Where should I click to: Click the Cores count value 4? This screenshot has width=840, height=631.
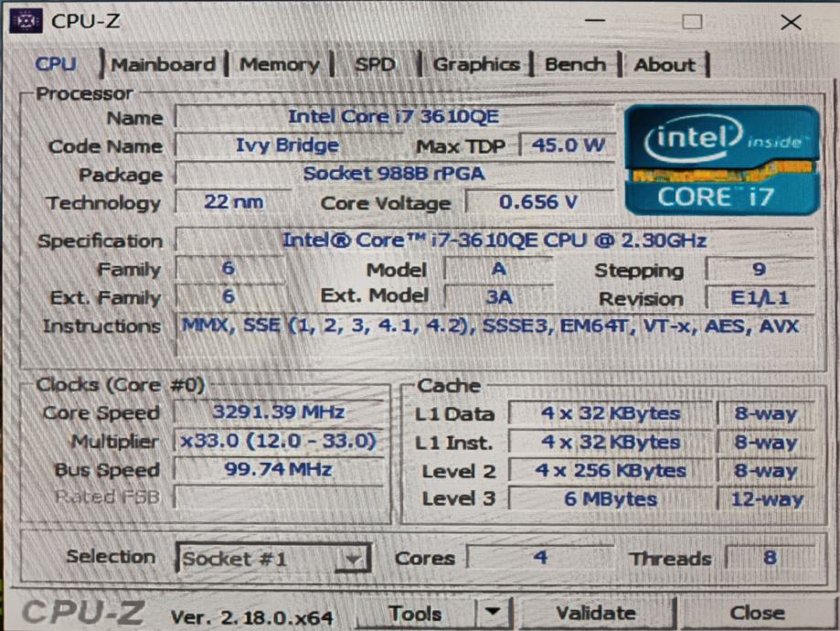point(540,558)
